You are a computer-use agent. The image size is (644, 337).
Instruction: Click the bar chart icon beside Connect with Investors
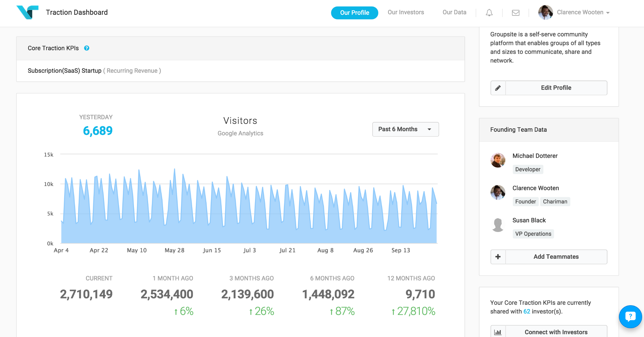pyautogui.click(x=498, y=332)
